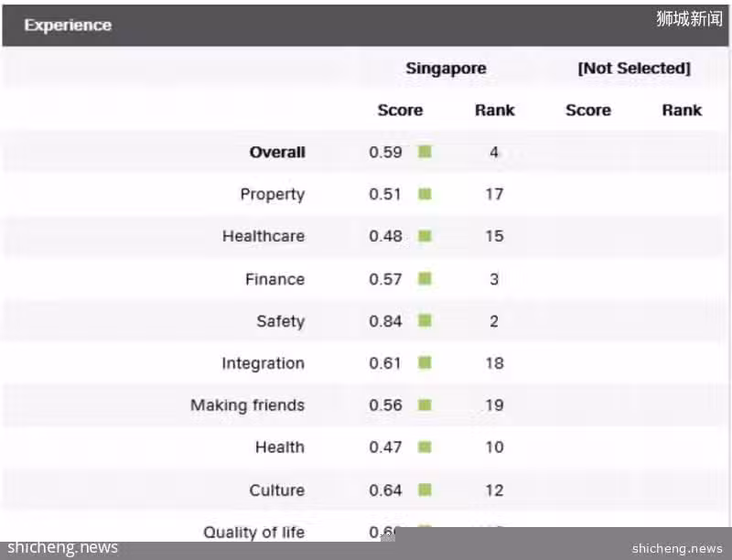Click the green square beside Property score
The height and width of the screenshot is (560, 732).
[425, 194]
